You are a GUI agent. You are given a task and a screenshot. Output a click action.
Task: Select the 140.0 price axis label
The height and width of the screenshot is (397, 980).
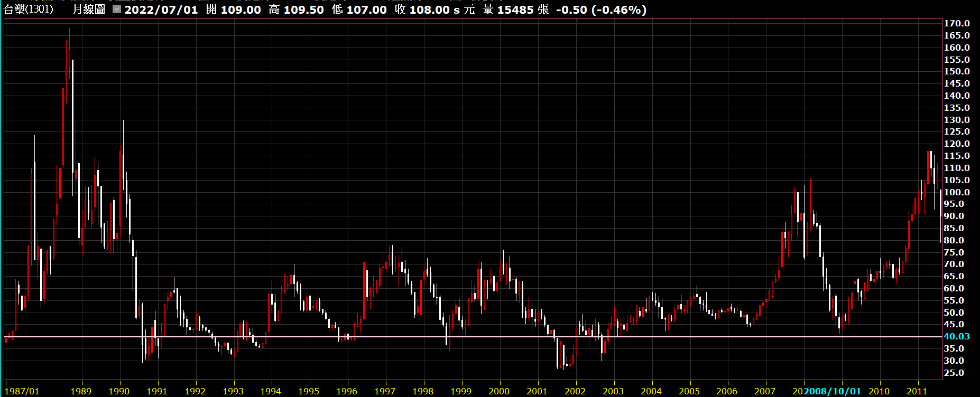tap(957, 96)
